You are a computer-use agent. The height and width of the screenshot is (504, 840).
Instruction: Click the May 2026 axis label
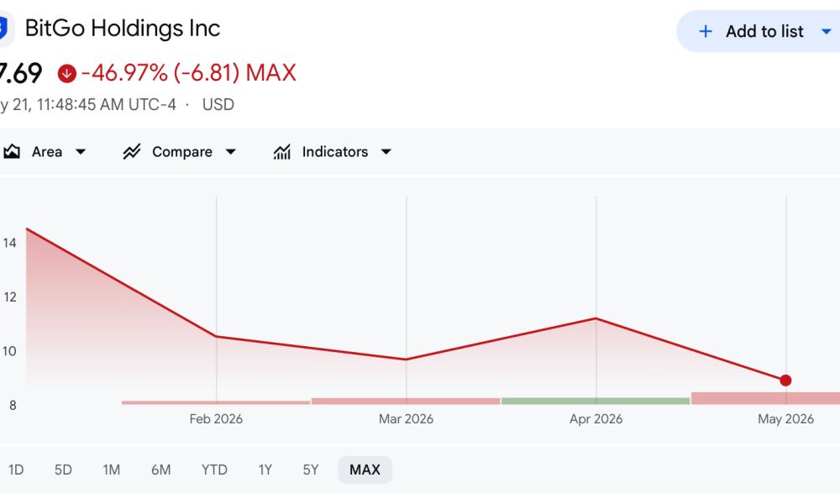(785, 419)
